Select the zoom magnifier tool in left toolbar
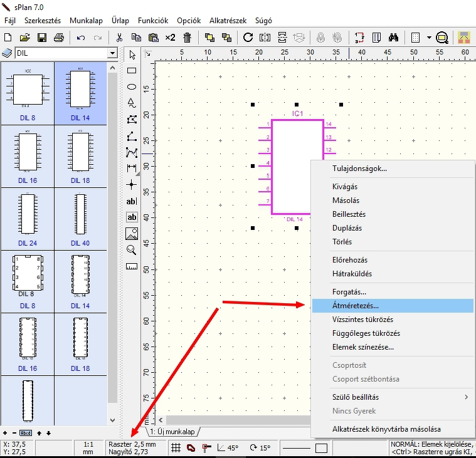This screenshot has width=476, height=458. point(132,250)
